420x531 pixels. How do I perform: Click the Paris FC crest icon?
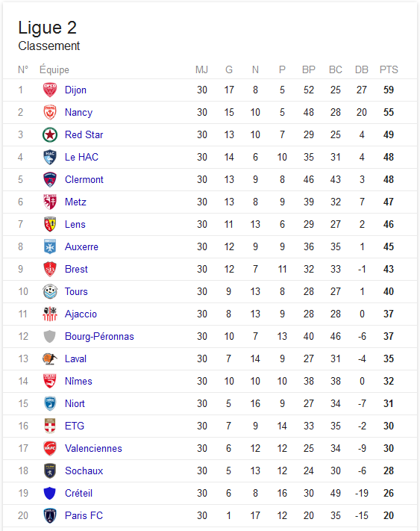50,515
